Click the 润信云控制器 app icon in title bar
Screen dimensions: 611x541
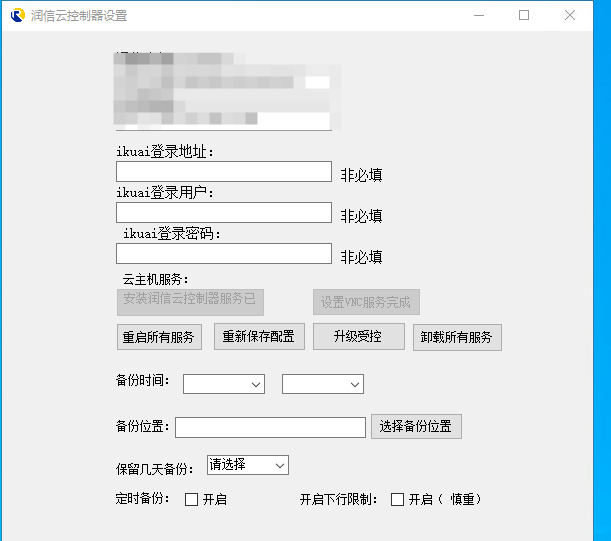[18, 15]
